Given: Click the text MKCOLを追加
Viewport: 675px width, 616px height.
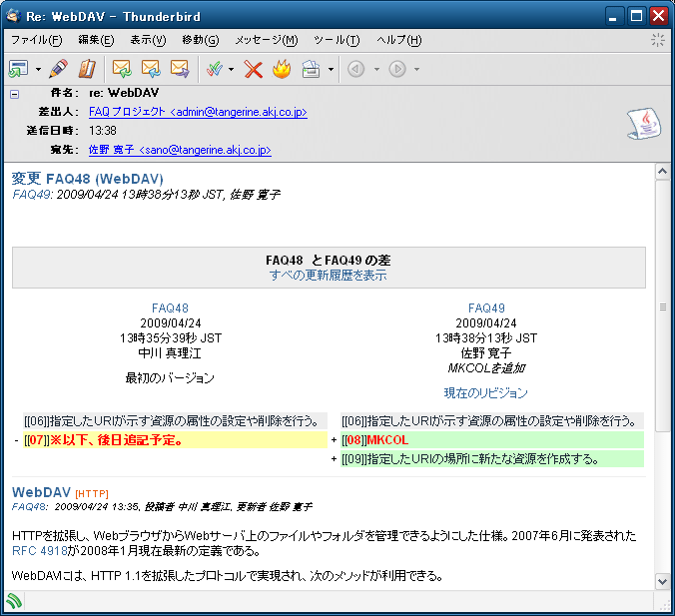Looking at the screenshot, I should coord(486,368).
